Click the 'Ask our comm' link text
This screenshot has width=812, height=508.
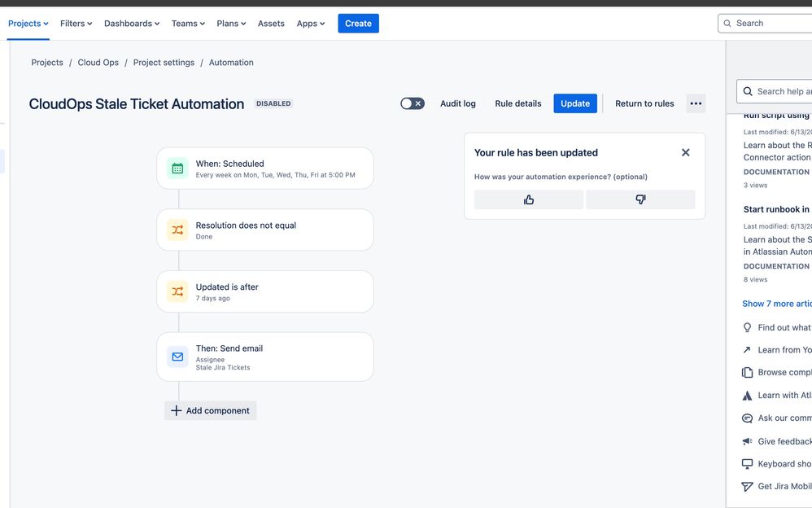[784, 418]
